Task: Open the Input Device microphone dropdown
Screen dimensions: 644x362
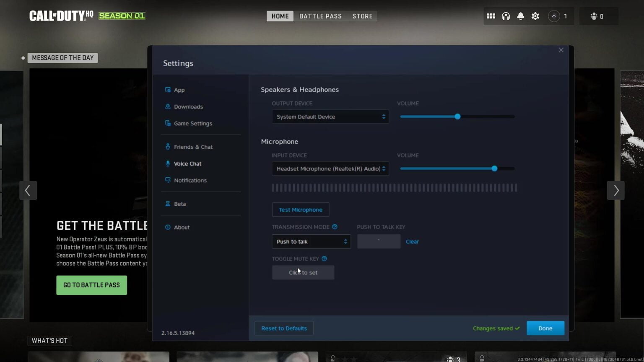Action: (x=330, y=168)
